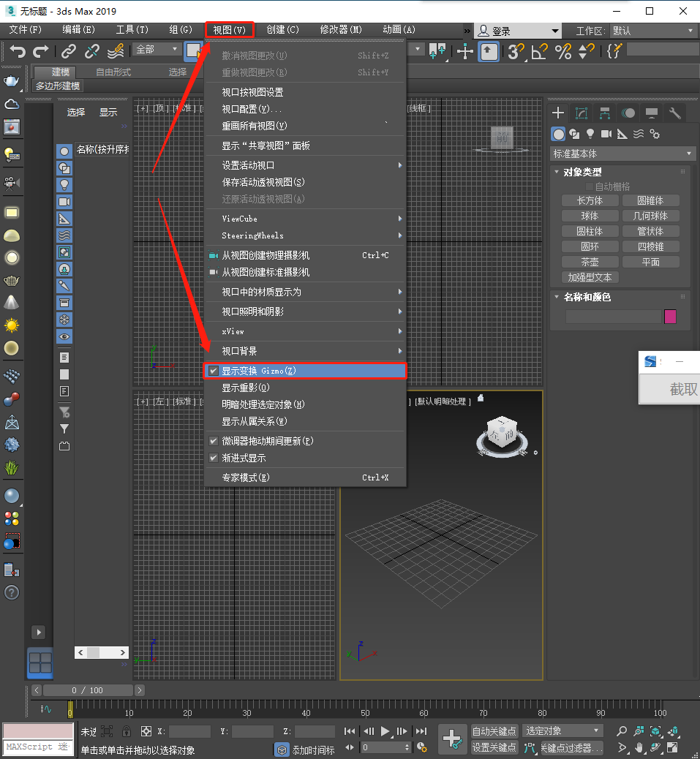Click the 茶壶 teapot button
The image size is (700, 759).
point(590,262)
